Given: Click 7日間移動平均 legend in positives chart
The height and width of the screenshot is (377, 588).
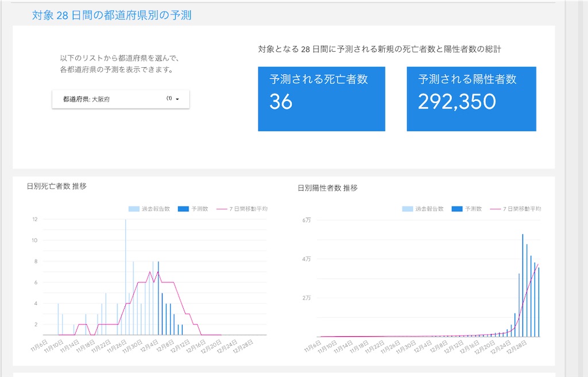Looking at the screenshot, I should tap(516, 209).
